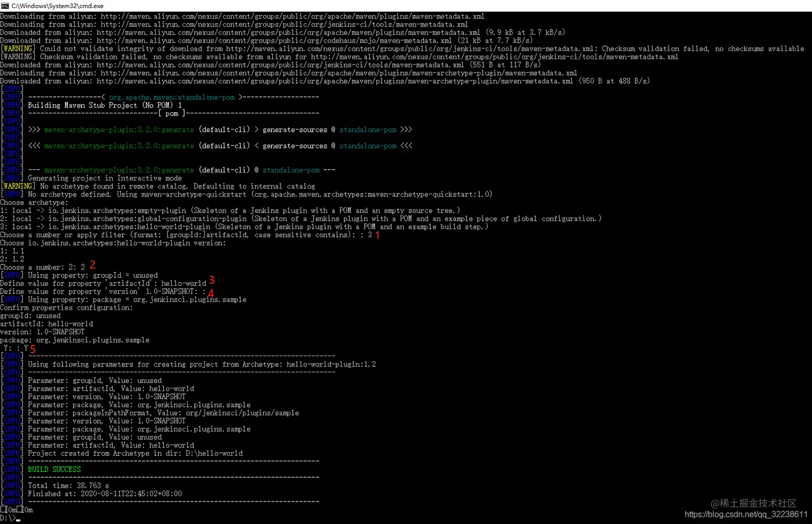Click "Define value for property 'version' 1.0-SNAPSHOT" line
Screen dimensions: 812x524
click(x=103, y=291)
